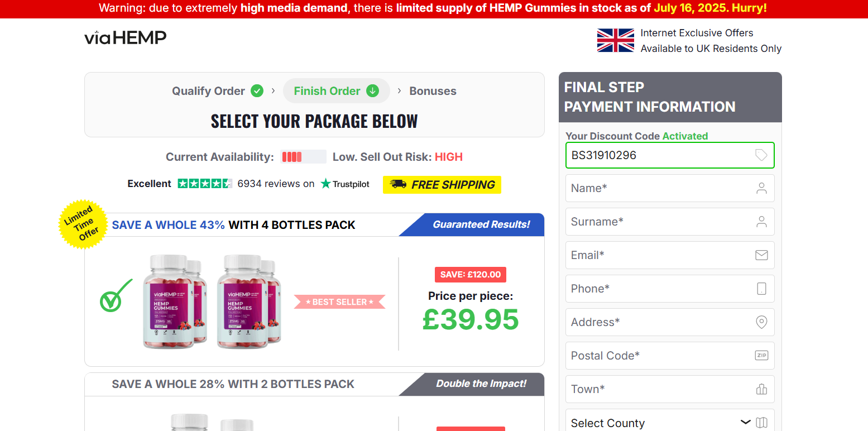Click the Trustpilot star logo

[x=326, y=184]
